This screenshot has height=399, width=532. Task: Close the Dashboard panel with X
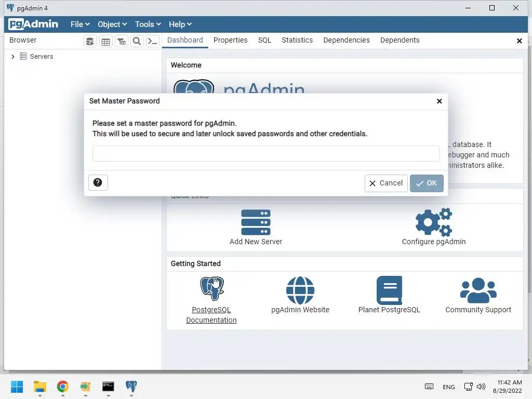pos(519,41)
